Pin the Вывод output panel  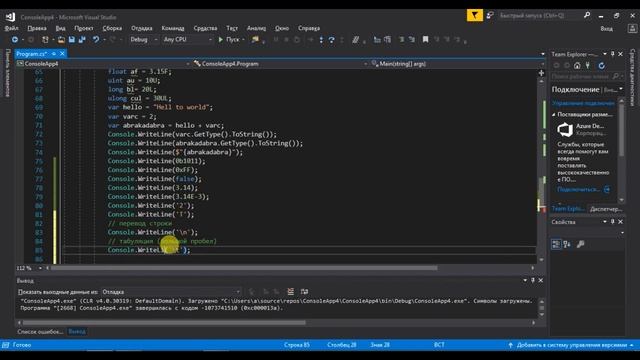(533, 280)
